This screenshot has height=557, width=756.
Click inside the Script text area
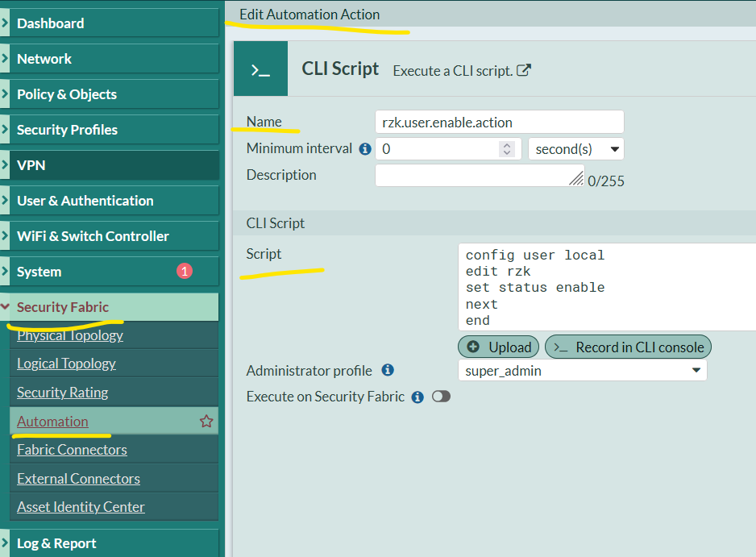pyautogui.click(x=607, y=287)
